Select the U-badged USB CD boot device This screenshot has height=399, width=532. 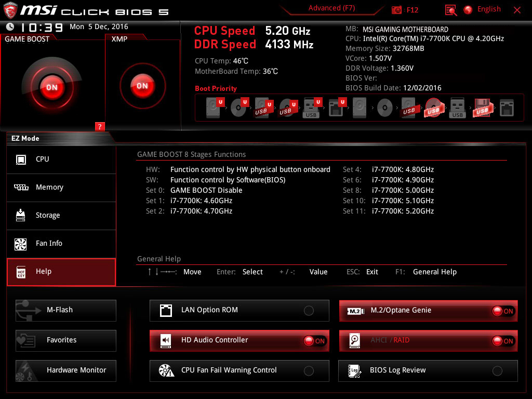pos(288,108)
